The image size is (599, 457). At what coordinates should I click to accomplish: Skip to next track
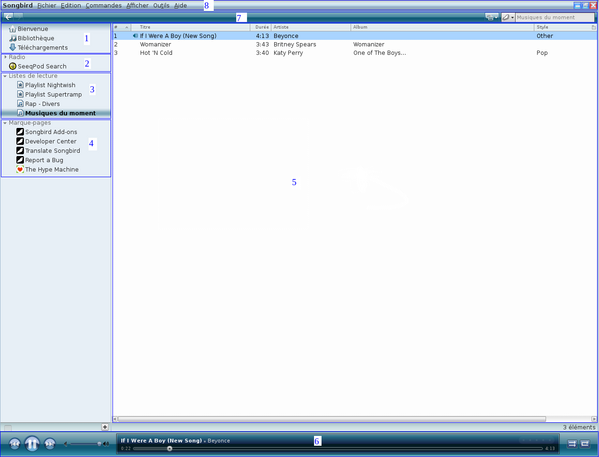coord(50,444)
